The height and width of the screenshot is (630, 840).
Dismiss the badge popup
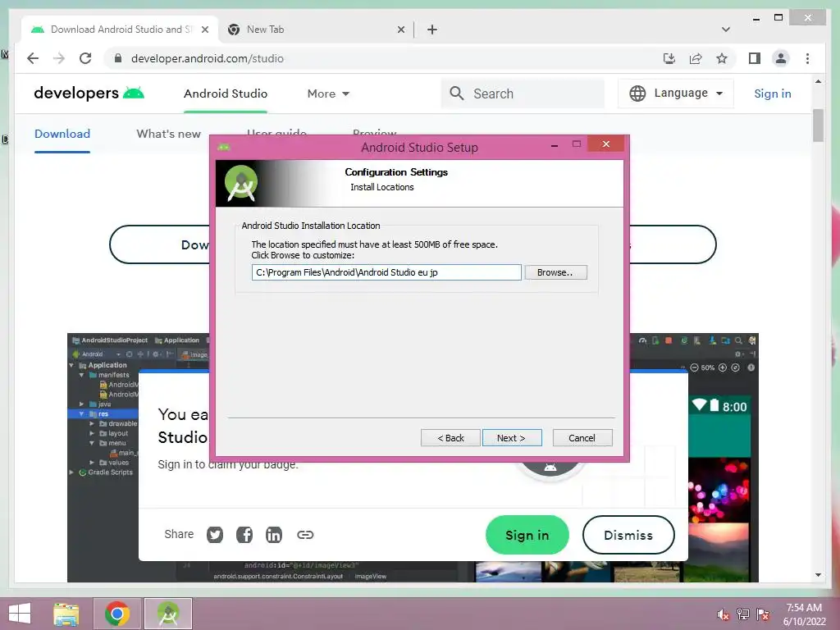(x=628, y=535)
